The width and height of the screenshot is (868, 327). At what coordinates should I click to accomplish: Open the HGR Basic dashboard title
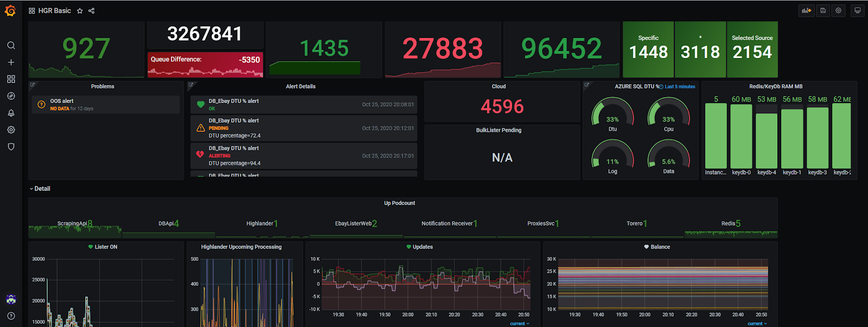(55, 11)
